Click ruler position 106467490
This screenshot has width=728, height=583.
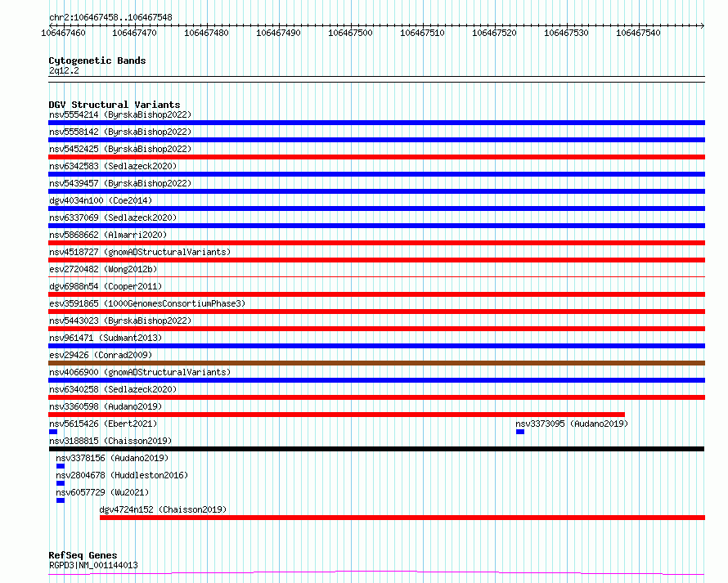tap(279, 33)
